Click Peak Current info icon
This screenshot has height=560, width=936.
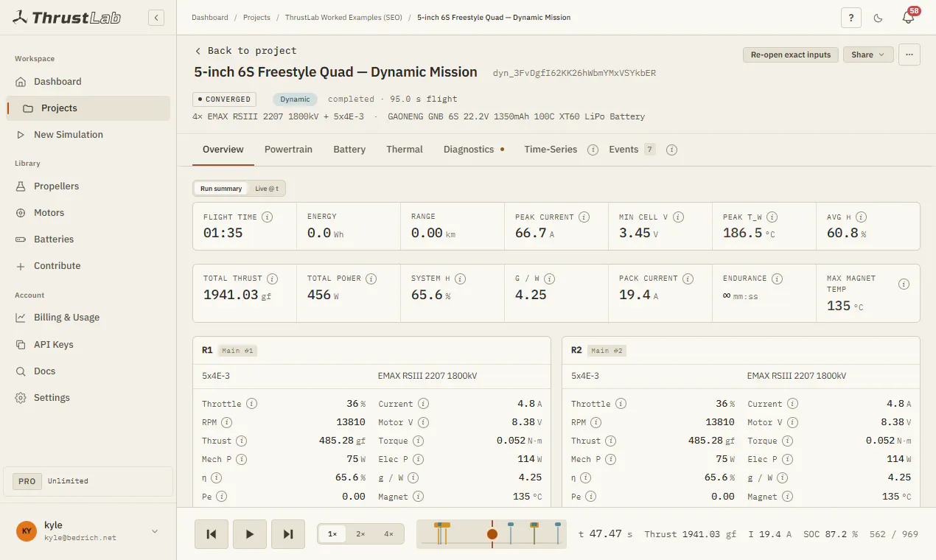pos(584,217)
